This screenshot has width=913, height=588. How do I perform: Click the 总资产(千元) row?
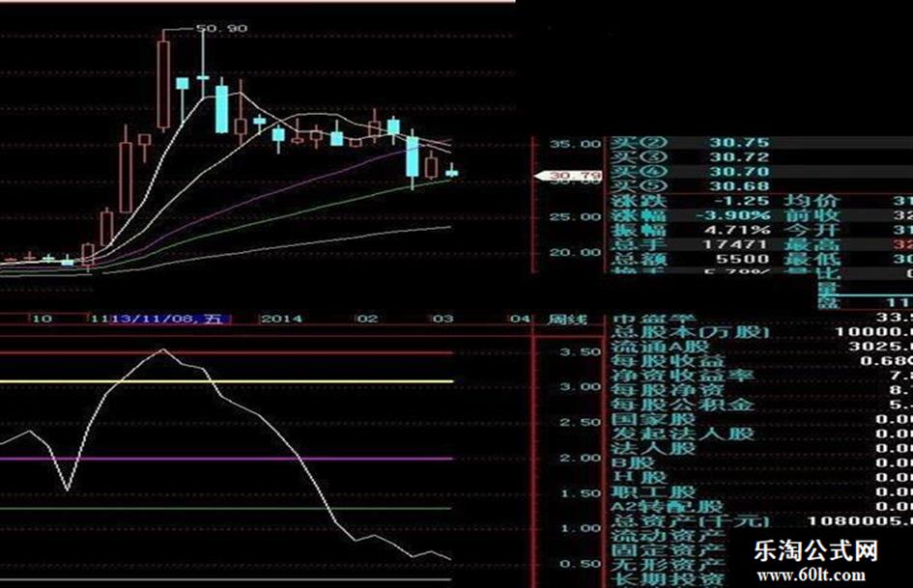click(761, 521)
